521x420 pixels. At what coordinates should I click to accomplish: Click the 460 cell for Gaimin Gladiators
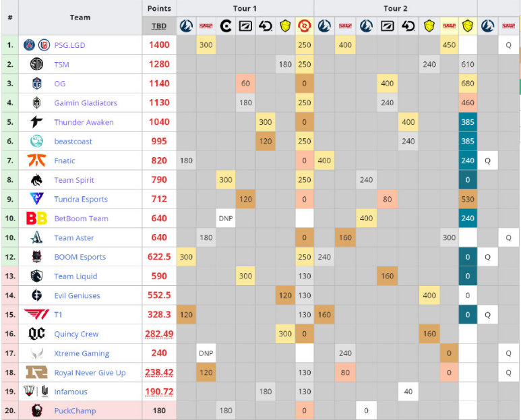pos(468,102)
